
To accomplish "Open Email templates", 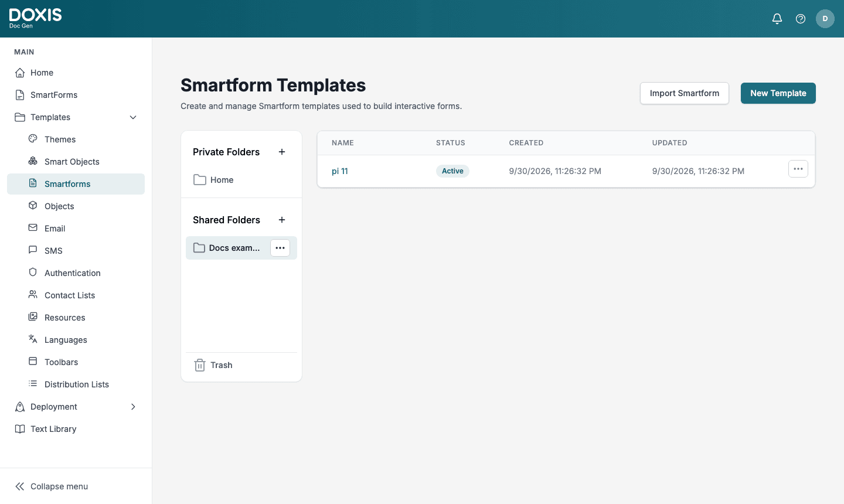I will [76, 229].
